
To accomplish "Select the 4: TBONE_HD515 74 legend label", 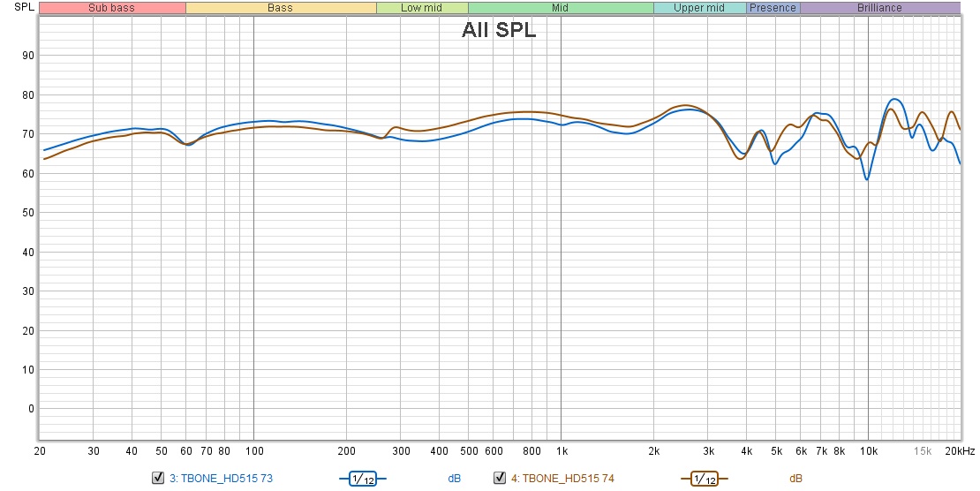I will (562, 479).
